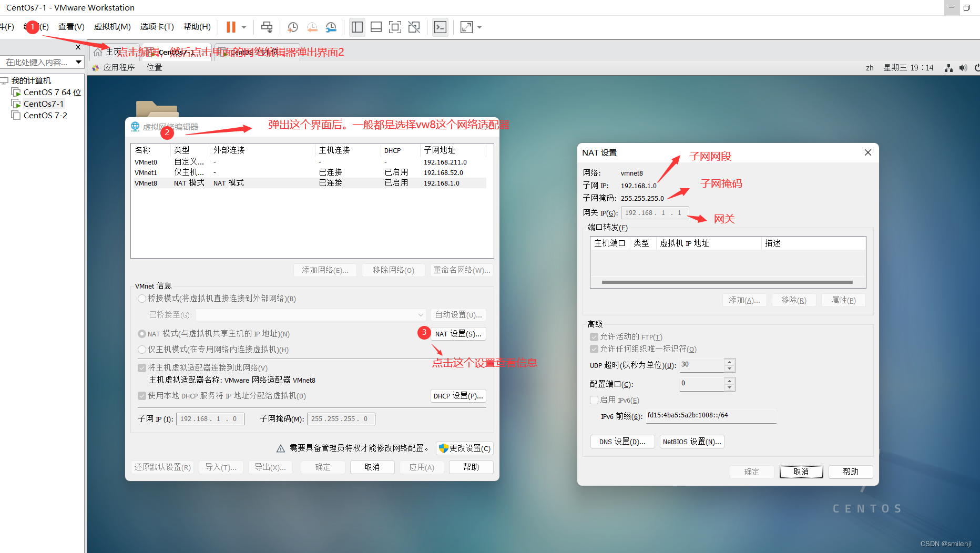This screenshot has height=553, width=980.
Task: Click the send Ctrl+Alt+Del toolbar icon
Action: [x=267, y=27]
